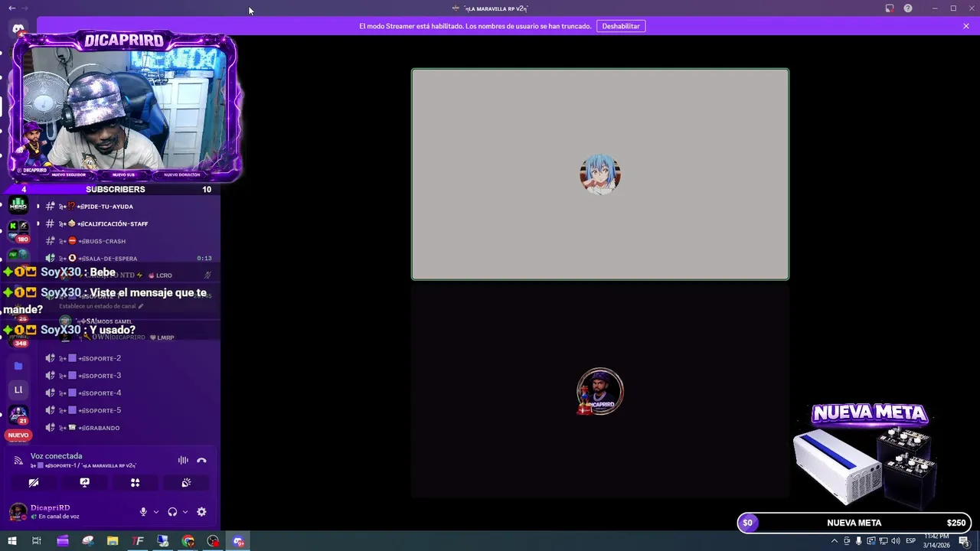Select the DicapriRD participant tile
The width and height of the screenshot is (980, 551).
600,392
